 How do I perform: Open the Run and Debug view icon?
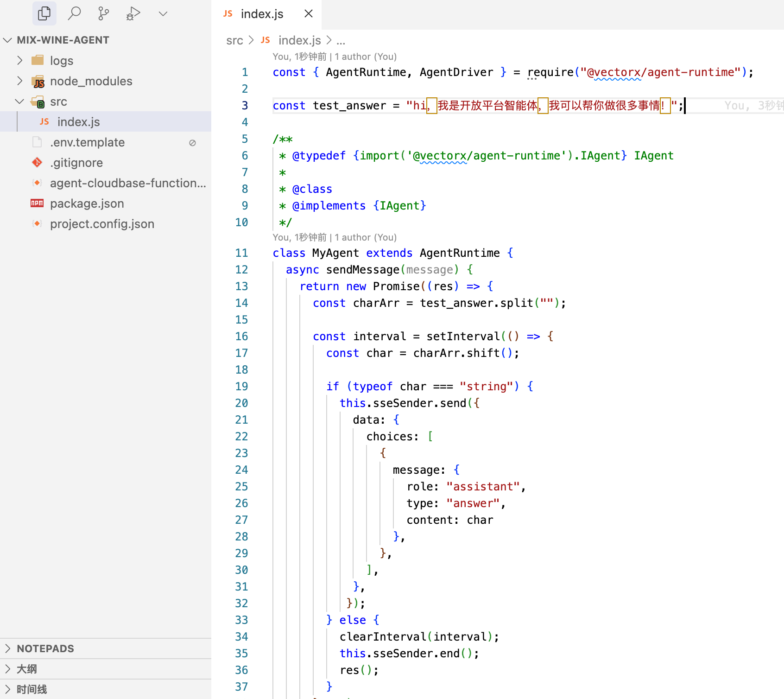[x=133, y=13]
